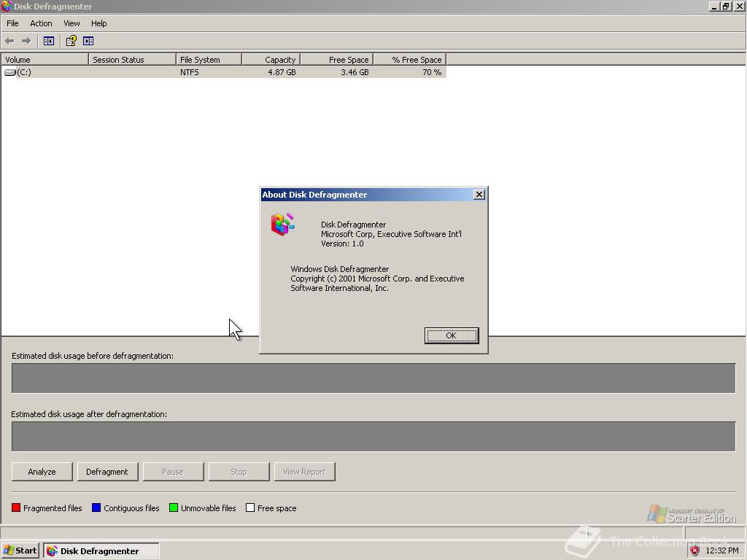Sort by the File System column header

click(209, 60)
